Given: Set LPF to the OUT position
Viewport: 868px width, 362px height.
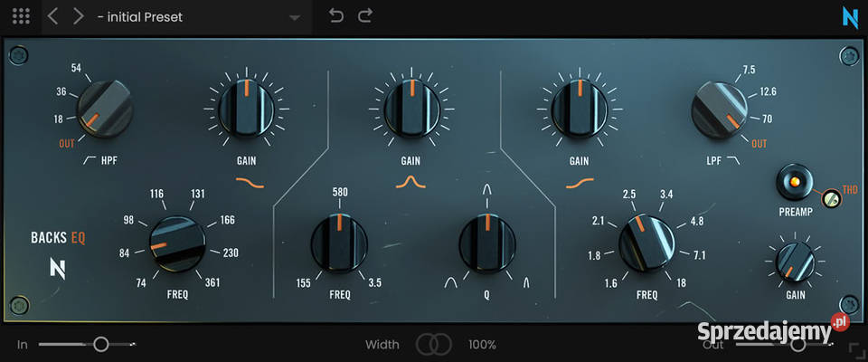Looking at the screenshot, I should click(759, 144).
